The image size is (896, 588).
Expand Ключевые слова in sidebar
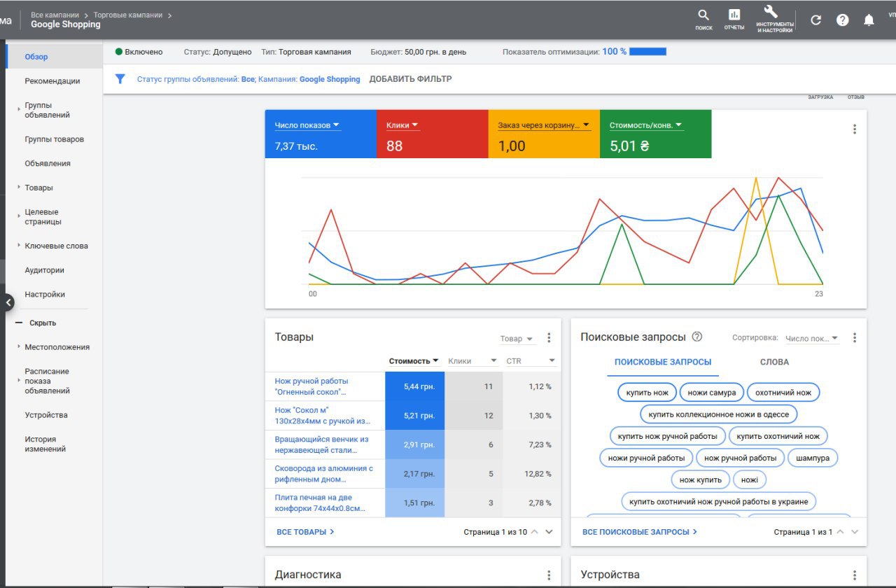tap(19, 246)
